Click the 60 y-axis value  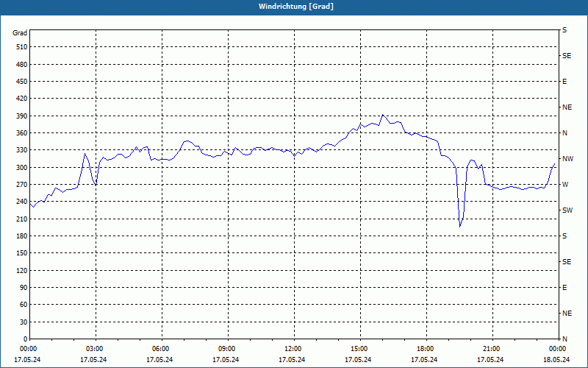[x=24, y=305]
